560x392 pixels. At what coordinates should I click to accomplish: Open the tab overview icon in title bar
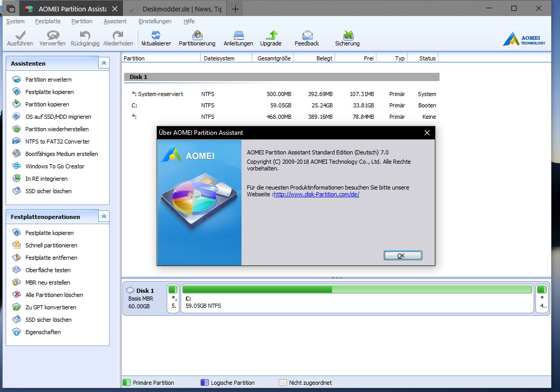tap(11, 9)
